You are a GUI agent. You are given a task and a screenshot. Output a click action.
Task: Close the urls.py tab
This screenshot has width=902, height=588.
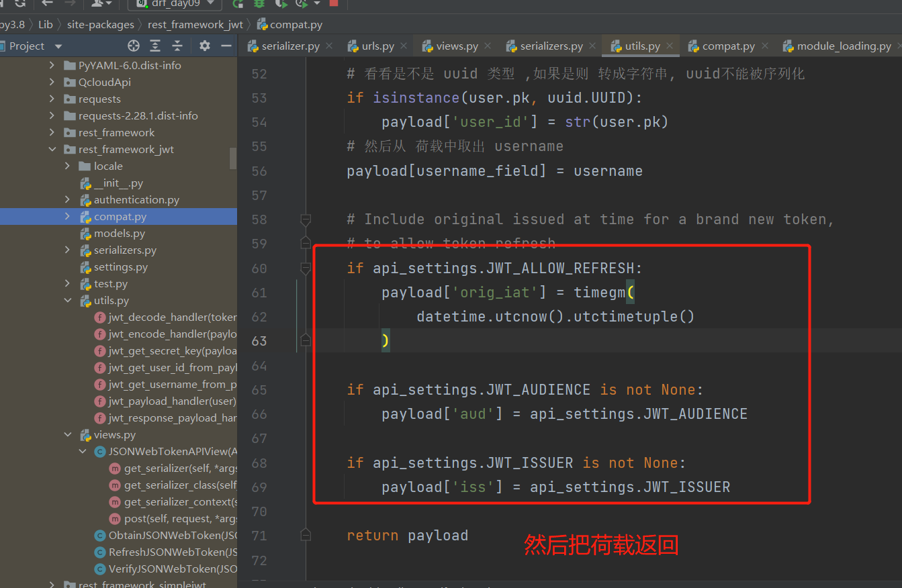click(404, 46)
